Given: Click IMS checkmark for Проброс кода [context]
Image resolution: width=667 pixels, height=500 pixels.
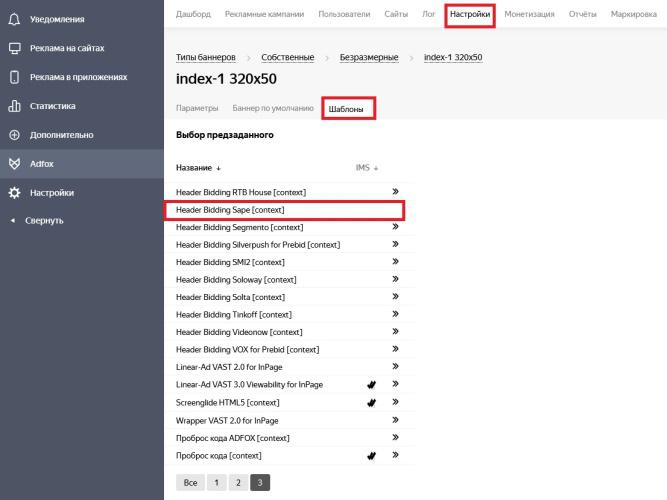Looking at the screenshot, I should pos(371,456).
